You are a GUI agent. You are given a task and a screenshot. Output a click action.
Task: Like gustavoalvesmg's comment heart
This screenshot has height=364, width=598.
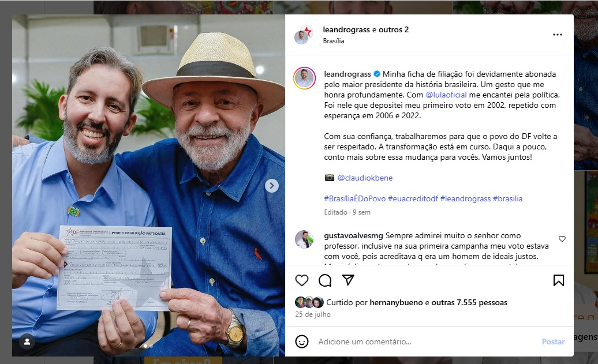(x=562, y=239)
